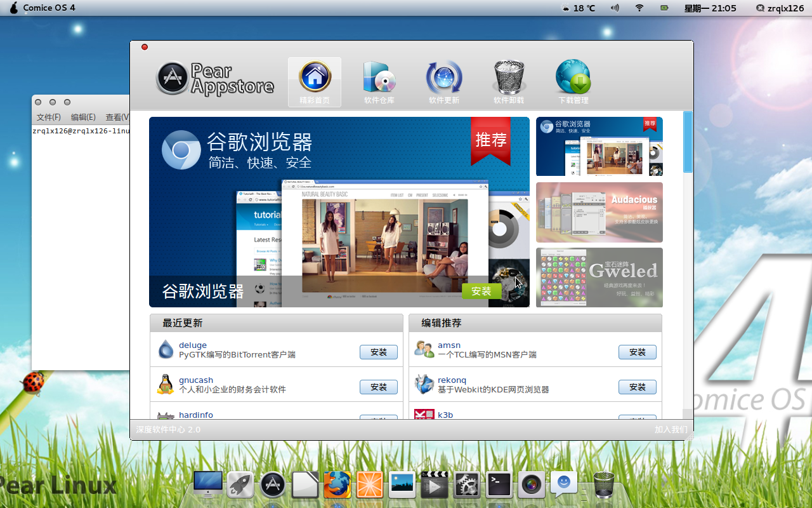The image size is (812, 508).
Task: Select the 谷歌浏览器 small side thumbnail
Action: click(599, 147)
